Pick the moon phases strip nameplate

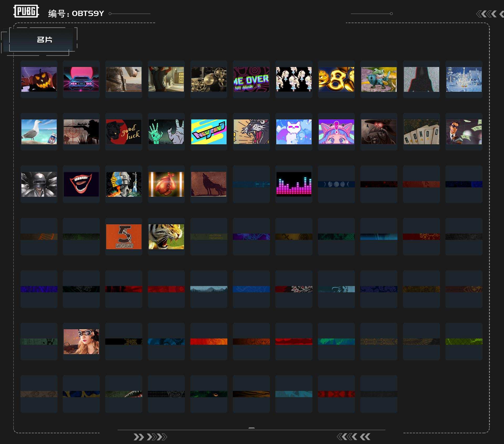336,184
